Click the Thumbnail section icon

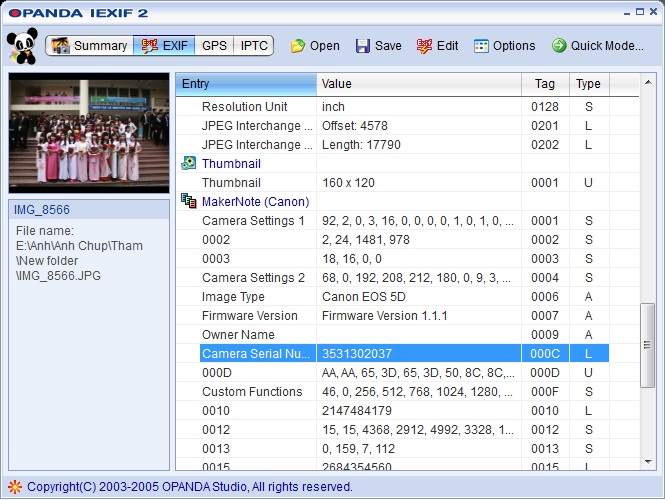[188, 163]
